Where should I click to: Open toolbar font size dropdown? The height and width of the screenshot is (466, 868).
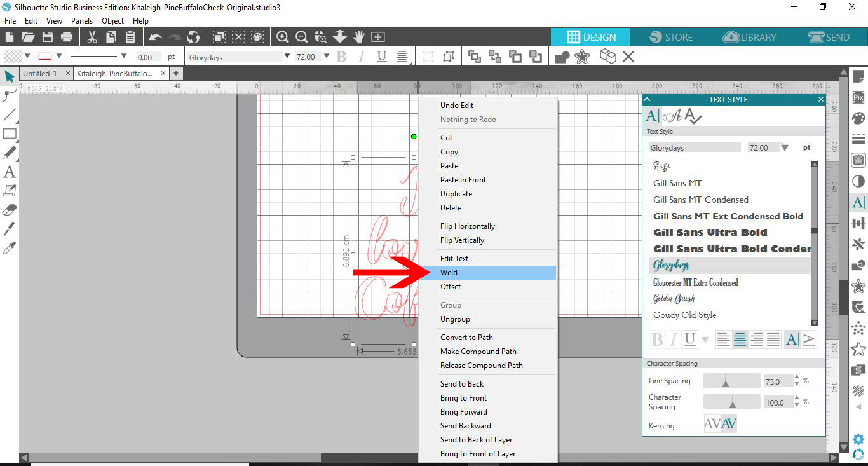click(x=327, y=56)
